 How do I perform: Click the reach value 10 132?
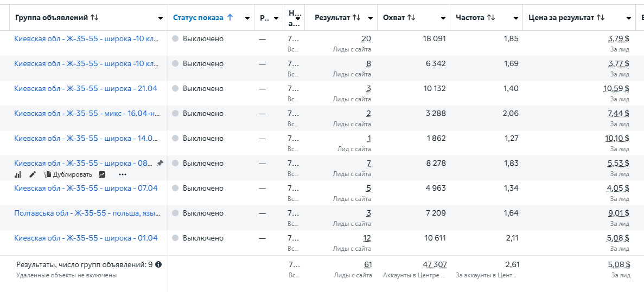click(434, 89)
